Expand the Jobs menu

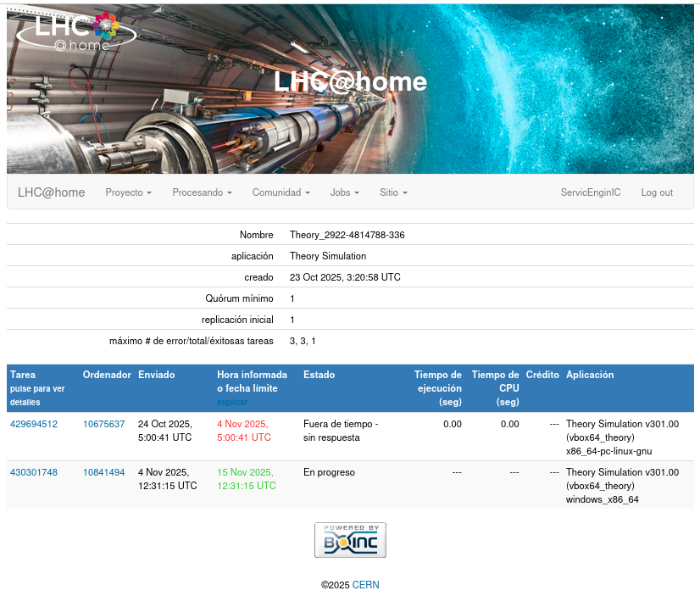point(344,192)
